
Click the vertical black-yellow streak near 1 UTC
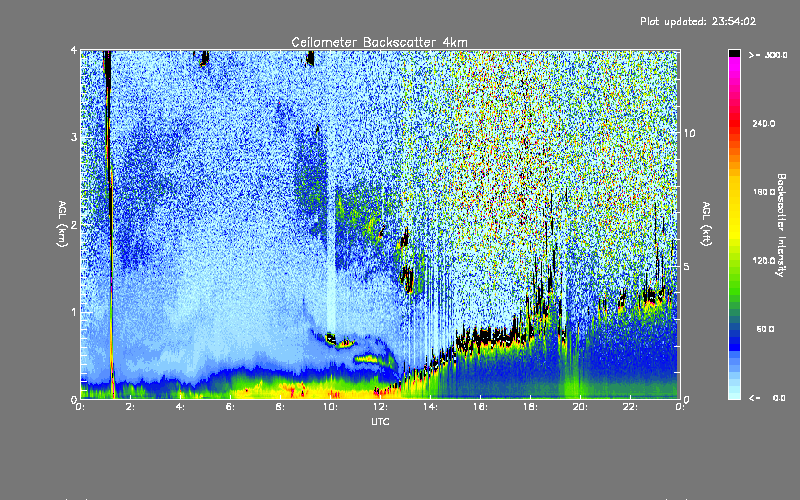(109, 224)
